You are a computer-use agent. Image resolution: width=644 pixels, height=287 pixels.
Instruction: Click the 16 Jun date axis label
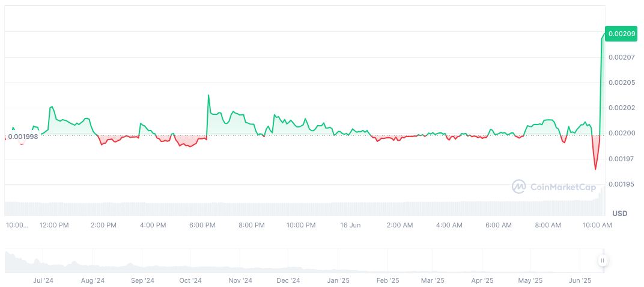coord(350,225)
